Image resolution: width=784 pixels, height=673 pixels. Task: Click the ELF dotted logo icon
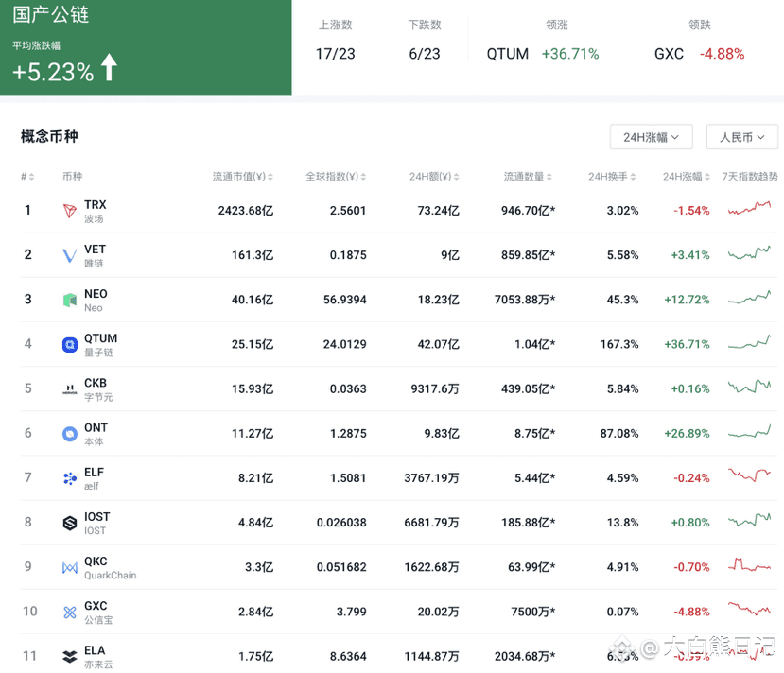click(69, 478)
